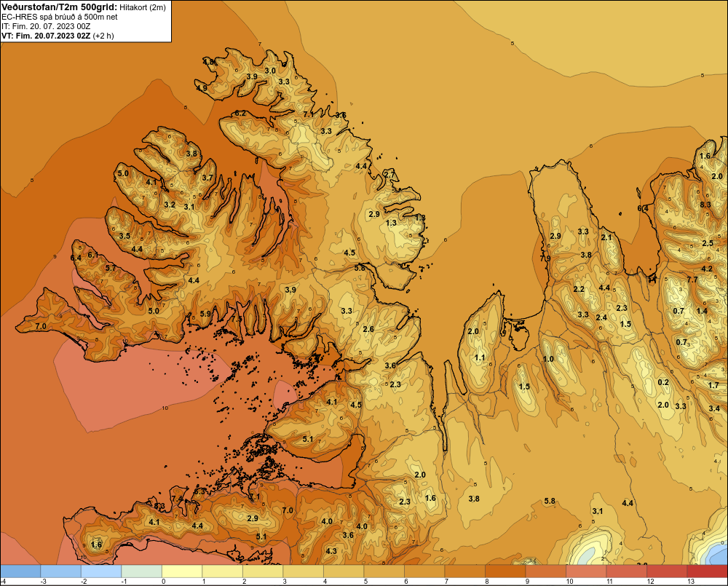Click the 4.8 temperature label
Screen dimensions: 728x586
coord(208,62)
